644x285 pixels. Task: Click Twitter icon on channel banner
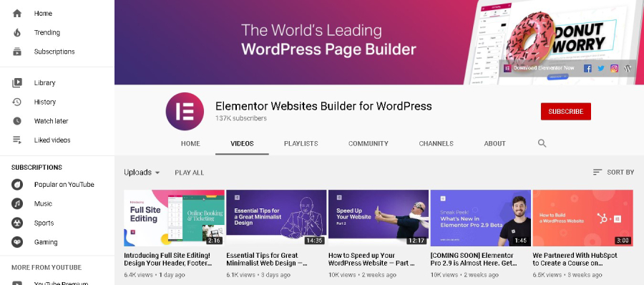601,68
